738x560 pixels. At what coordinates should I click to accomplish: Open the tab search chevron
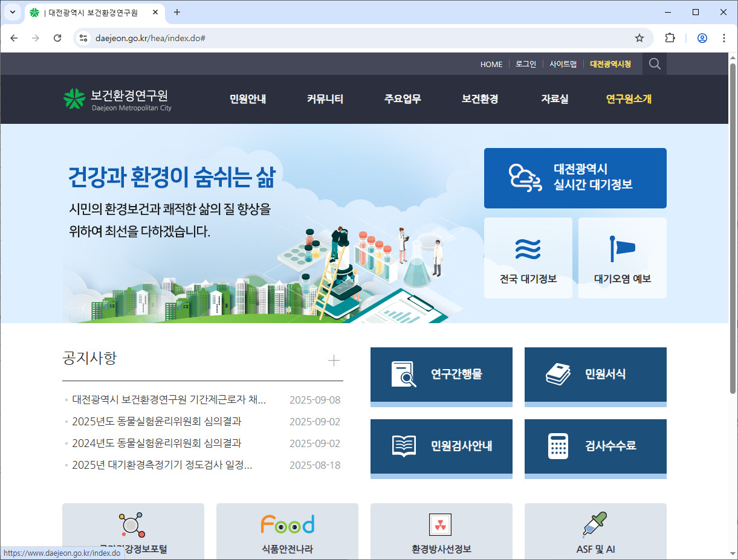tap(12, 12)
